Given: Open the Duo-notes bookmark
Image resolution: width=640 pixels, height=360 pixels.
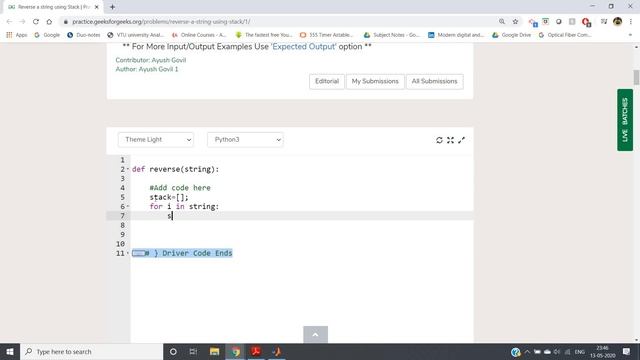Looking at the screenshot, I should tap(84, 35).
